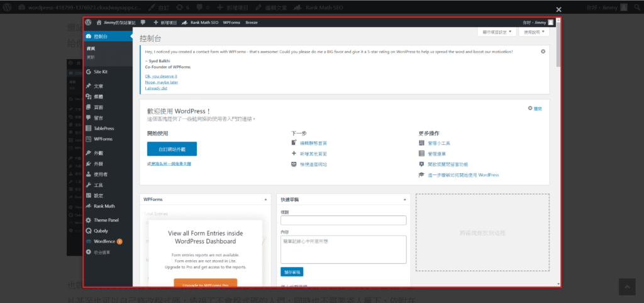Click the 'I already did' link
Viewport: 644px width, 303px height.
pos(156,88)
